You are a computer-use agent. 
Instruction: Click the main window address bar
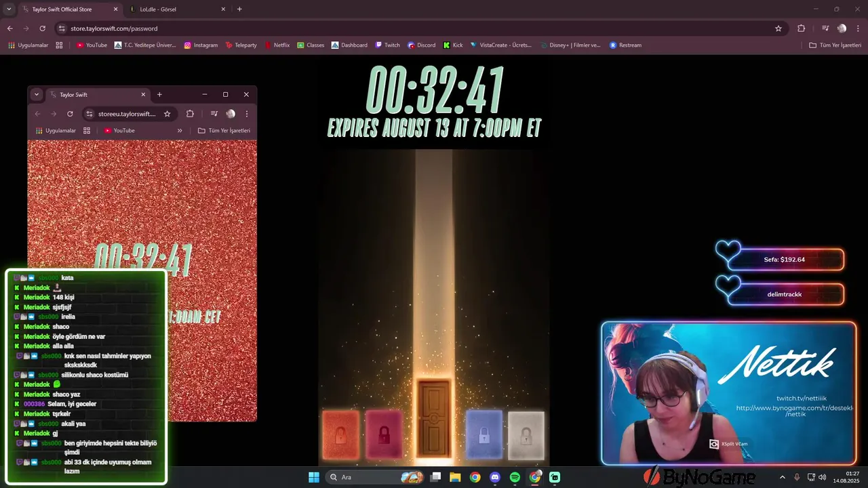[x=420, y=28]
